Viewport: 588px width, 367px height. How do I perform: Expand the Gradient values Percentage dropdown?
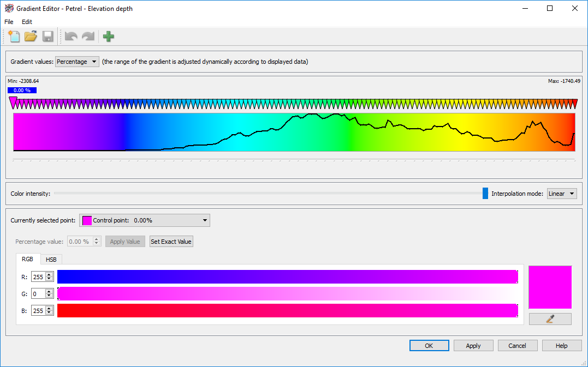77,62
